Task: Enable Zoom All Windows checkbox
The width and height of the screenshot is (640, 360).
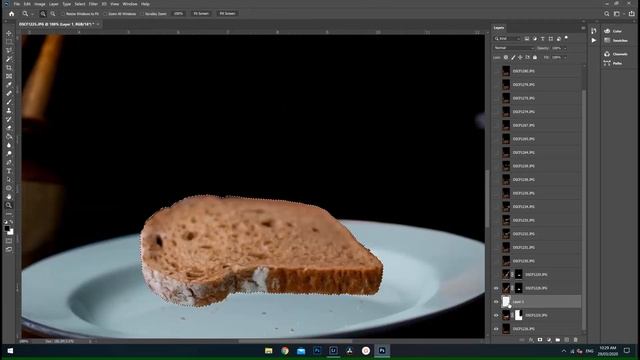Action: 105,14
